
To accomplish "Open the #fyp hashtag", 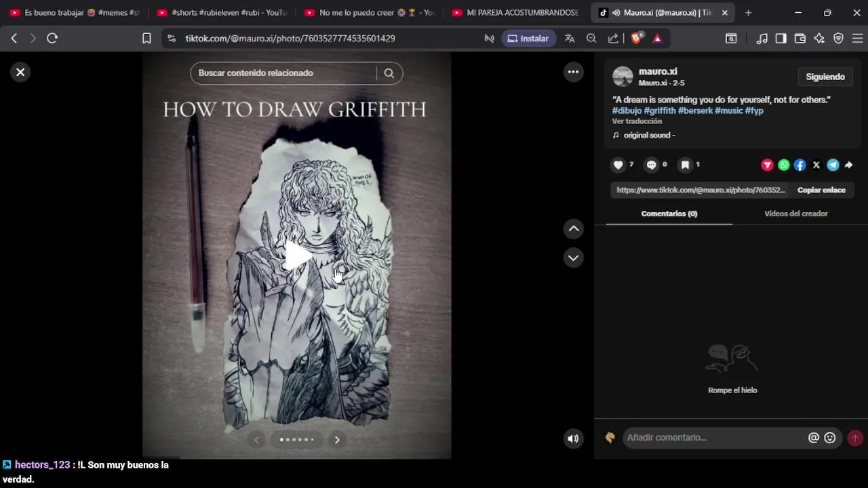I will point(754,110).
